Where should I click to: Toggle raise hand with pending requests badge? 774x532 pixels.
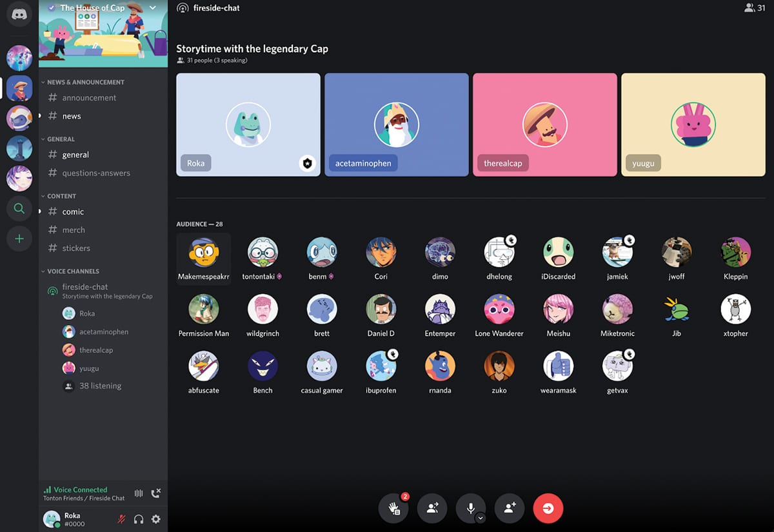(x=393, y=508)
